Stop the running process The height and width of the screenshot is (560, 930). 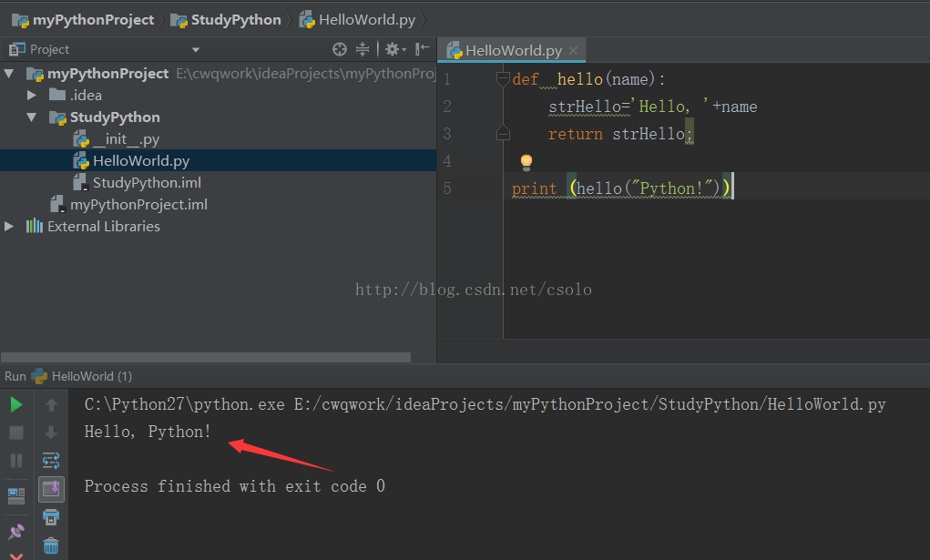[x=16, y=432]
